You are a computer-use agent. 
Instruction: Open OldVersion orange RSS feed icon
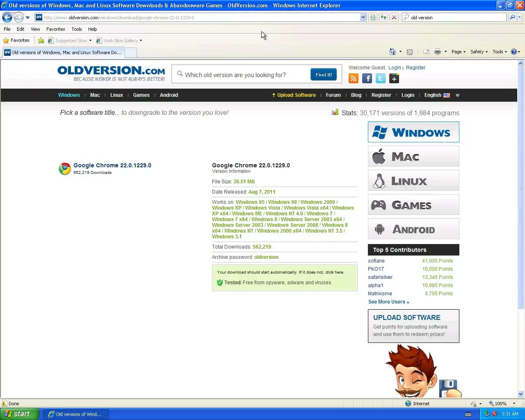(354, 78)
